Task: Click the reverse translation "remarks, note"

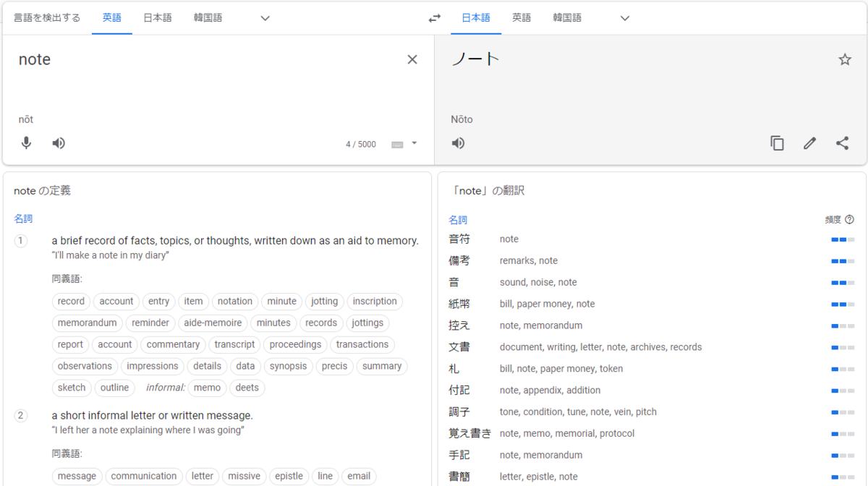Action: point(529,261)
